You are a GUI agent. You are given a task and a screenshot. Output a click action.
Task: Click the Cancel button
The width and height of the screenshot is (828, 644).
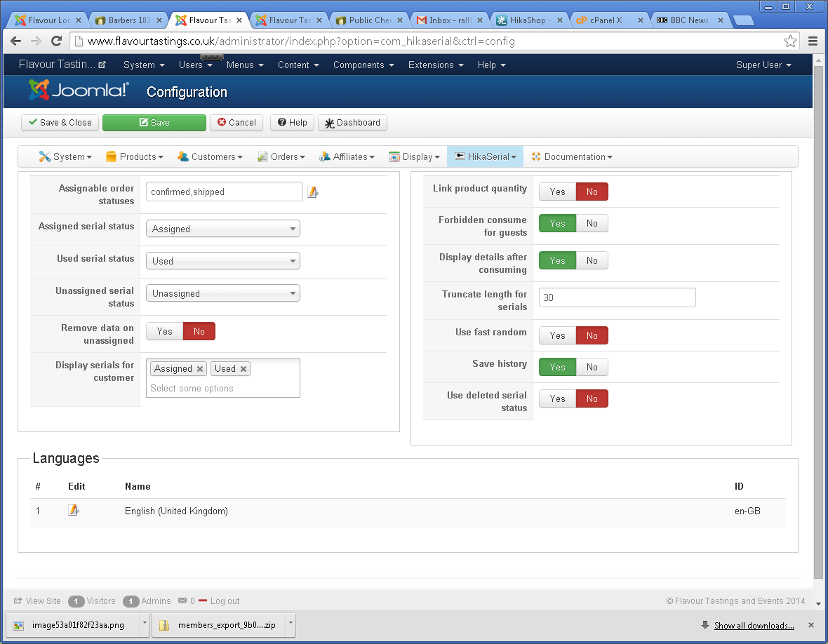coord(236,123)
